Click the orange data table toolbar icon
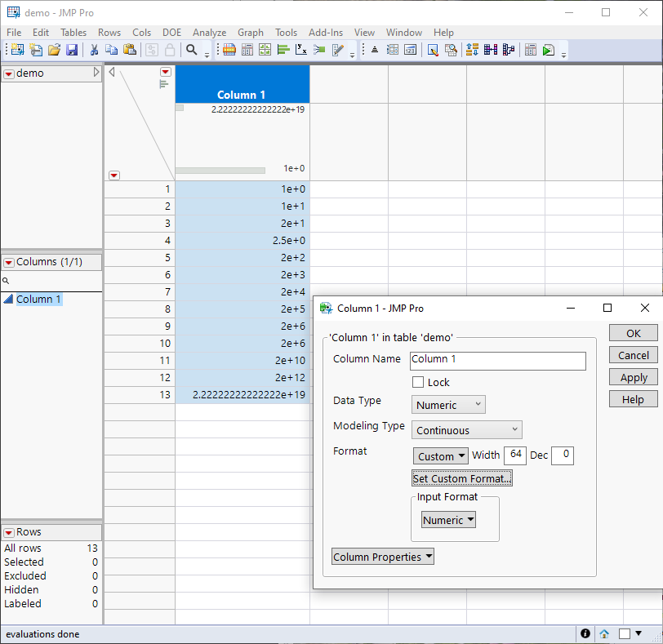 pyautogui.click(x=229, y=50)
